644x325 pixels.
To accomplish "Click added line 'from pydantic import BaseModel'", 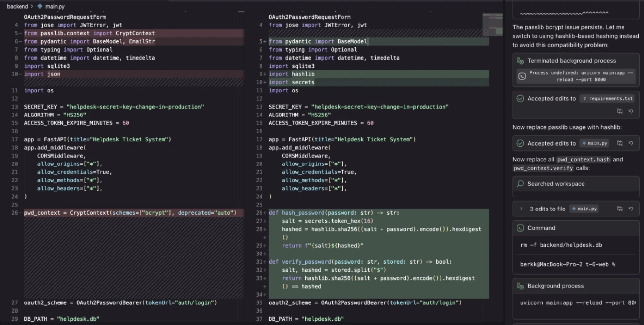I will point(318,41).
